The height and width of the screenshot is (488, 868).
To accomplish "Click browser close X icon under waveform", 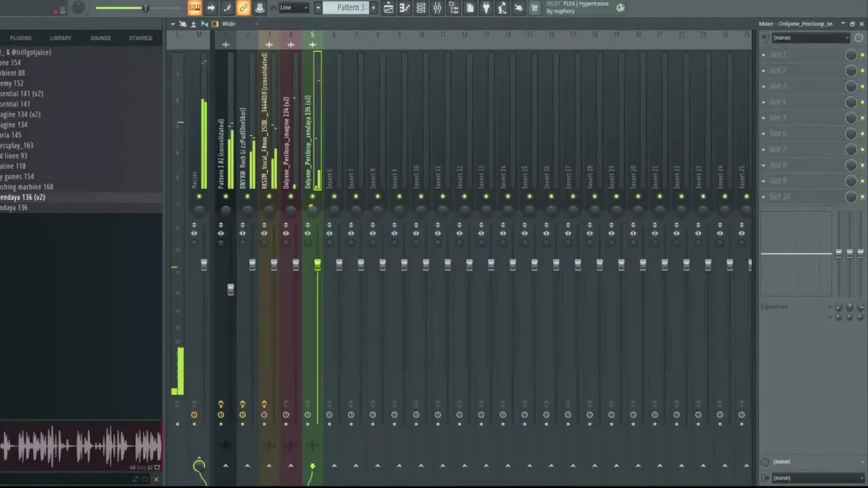I will (x=156, y=480).
